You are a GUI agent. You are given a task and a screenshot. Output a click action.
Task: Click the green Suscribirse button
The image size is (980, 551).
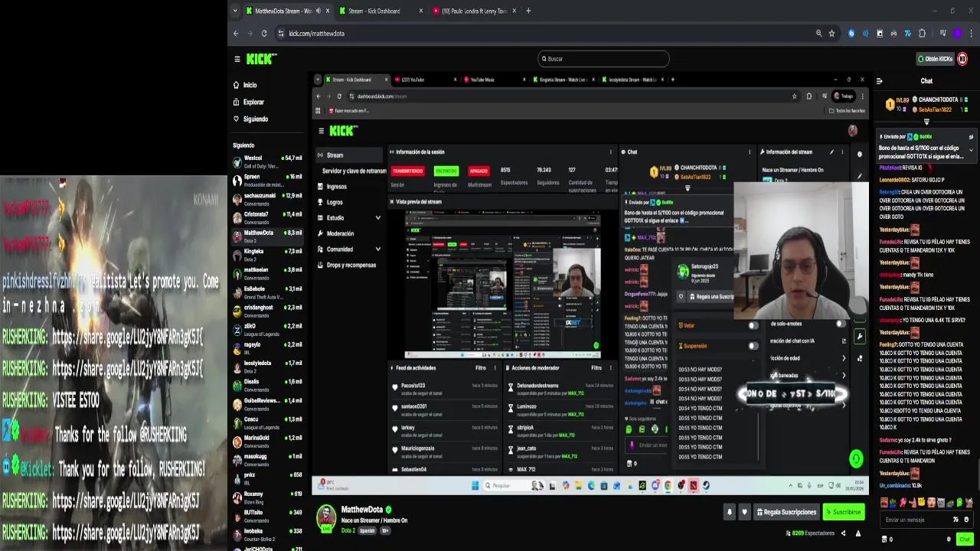point(843,512)
